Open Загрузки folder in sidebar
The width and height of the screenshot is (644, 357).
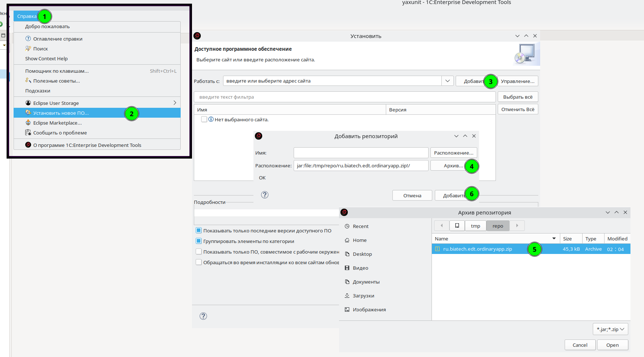click(363, 296)
